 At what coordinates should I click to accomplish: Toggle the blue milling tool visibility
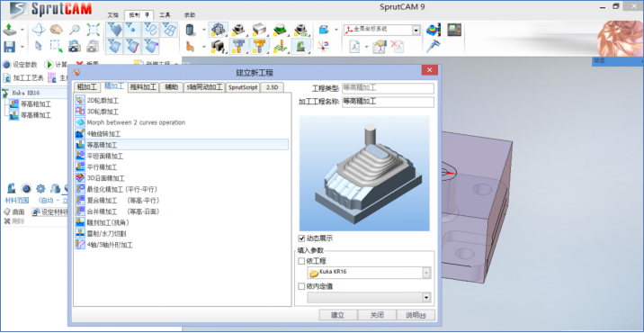pos(238,47)
